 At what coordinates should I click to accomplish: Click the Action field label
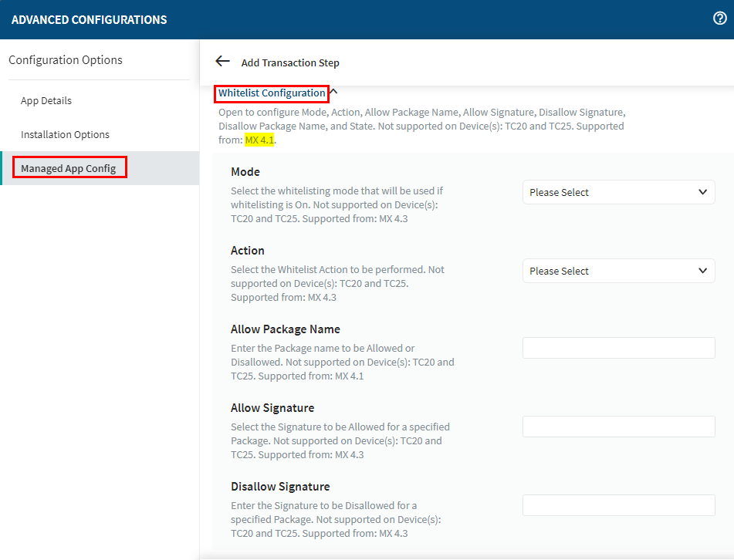coord(248,251)
